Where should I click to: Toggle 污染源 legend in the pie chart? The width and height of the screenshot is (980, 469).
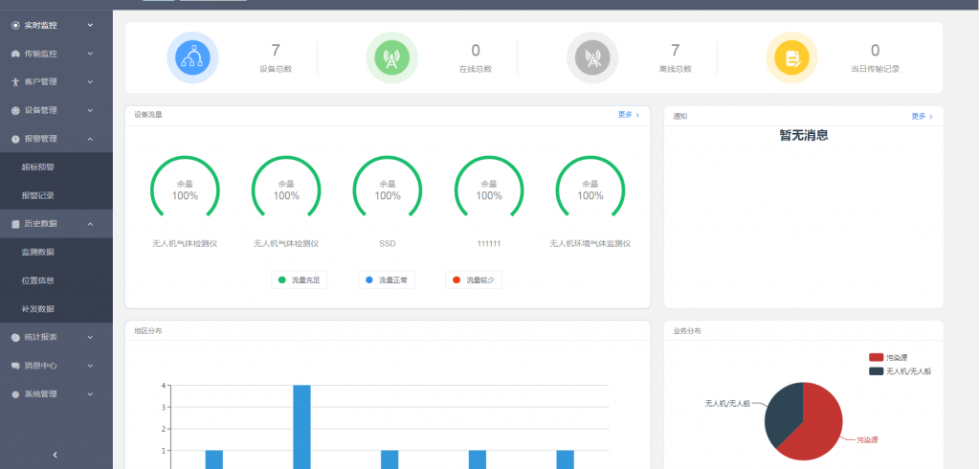(x=886, y=357)
